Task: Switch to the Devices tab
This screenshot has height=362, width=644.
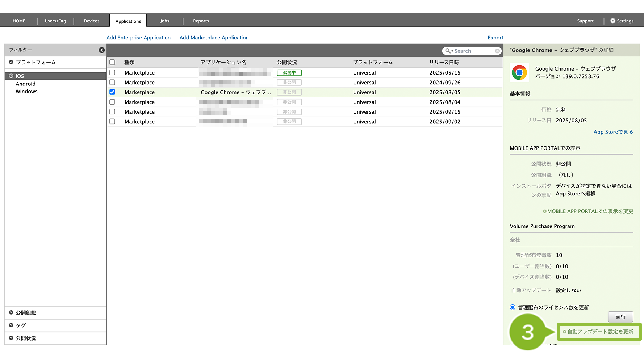Action: [x=91, y=21]
